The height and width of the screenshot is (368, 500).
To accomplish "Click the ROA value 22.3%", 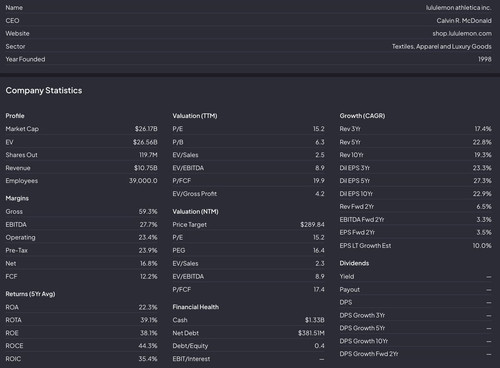I will pyautogui.click(x=148, y=307).
